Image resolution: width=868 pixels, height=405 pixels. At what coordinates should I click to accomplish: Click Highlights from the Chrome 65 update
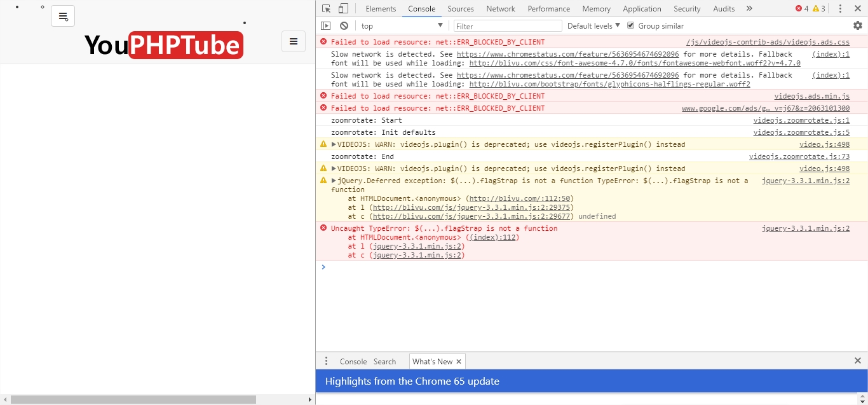[412, 381]
